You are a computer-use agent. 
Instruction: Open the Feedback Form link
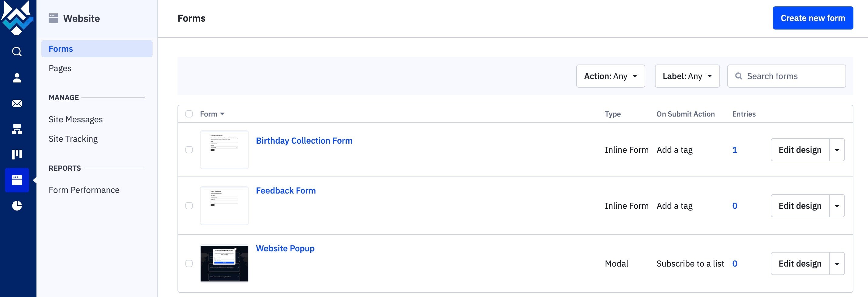coord(286,191)
